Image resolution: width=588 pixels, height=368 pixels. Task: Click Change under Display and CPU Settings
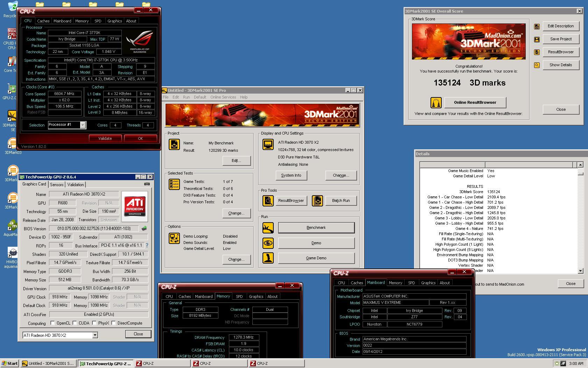[341, 175]
